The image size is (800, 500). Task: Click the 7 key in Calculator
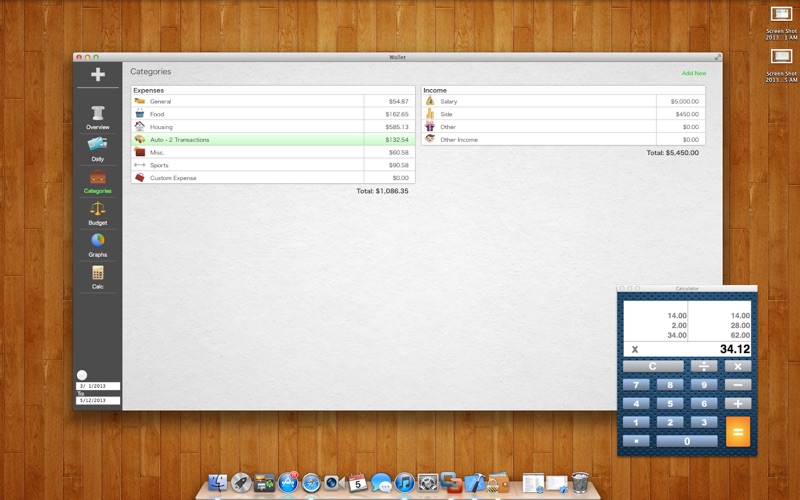(x=636, y=385)
